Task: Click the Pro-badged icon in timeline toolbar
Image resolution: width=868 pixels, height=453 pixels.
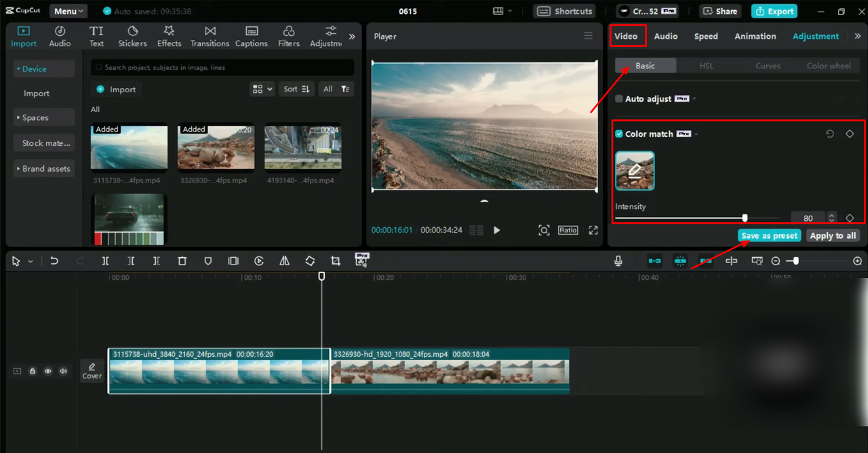Action: (x=362, y=260)
